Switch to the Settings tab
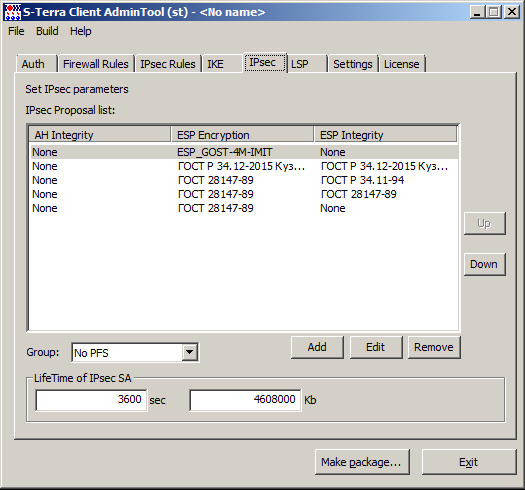The height and width of the screenshot is (490, 525). 353,64
